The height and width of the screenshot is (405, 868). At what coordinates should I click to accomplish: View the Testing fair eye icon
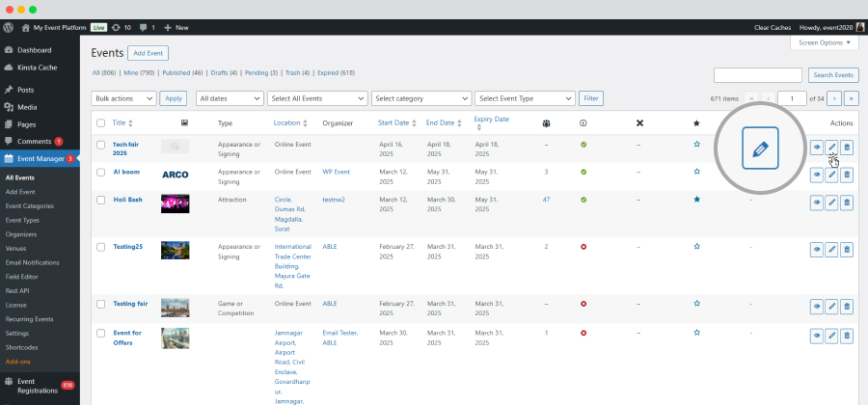817,307
